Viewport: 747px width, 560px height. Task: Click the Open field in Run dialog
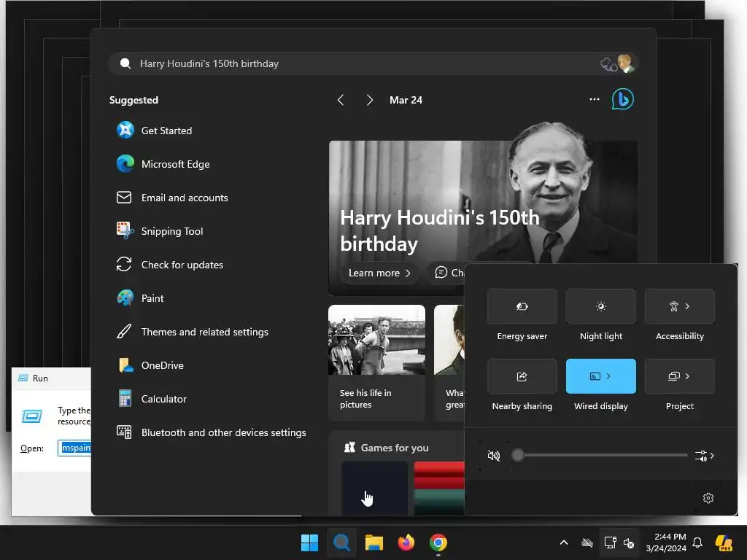tap(75, 448)
